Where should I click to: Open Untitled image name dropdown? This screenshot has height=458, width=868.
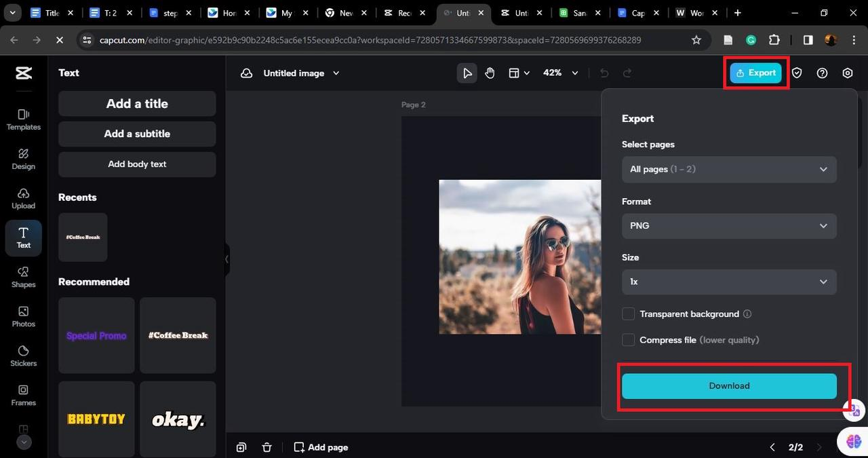click(x=301, y=73)
